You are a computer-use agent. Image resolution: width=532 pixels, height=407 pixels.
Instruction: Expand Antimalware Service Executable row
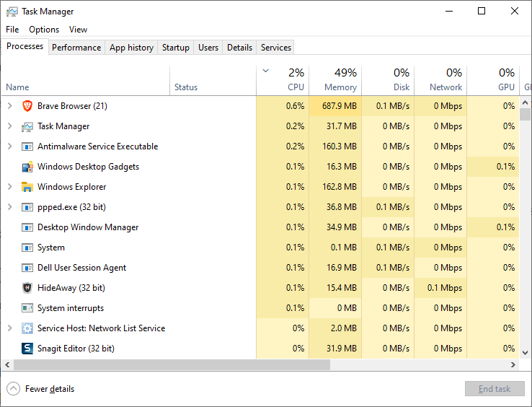(10, 146)
